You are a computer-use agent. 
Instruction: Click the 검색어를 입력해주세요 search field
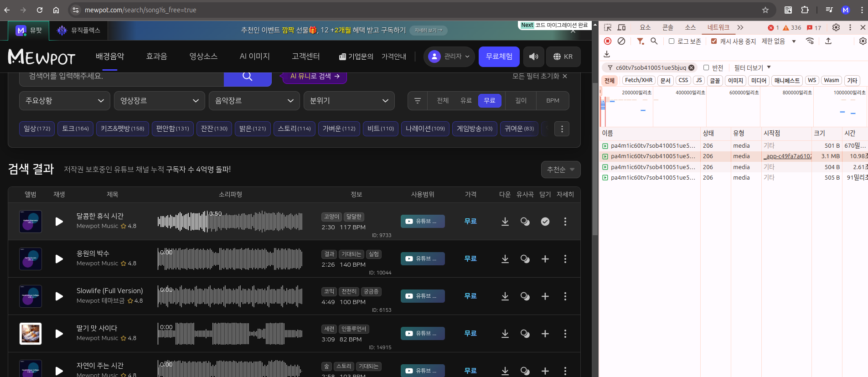pyautogui.click(x=121, y=77)
